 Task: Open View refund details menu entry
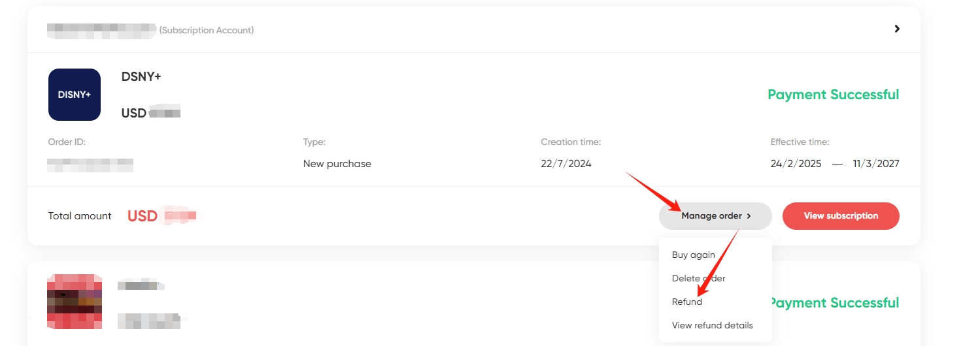point(713,325)
